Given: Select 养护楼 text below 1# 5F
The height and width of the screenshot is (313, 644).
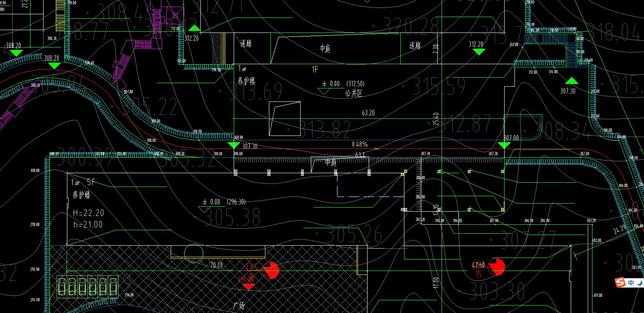Looking at the screenshot, I should point(81,195).
